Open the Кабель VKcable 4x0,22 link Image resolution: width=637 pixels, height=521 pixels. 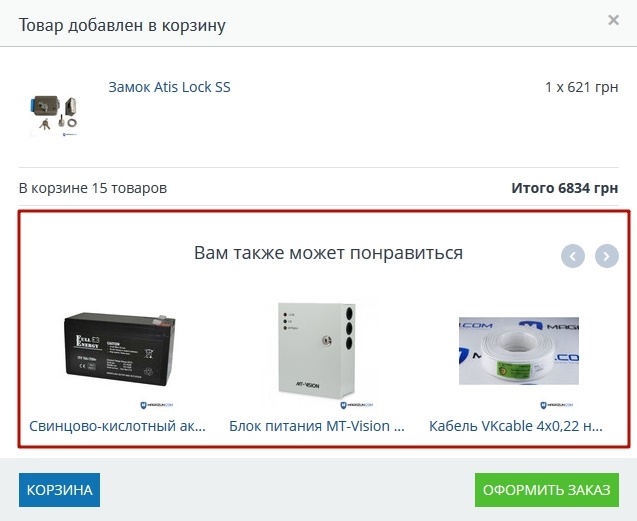pos(516,426)
